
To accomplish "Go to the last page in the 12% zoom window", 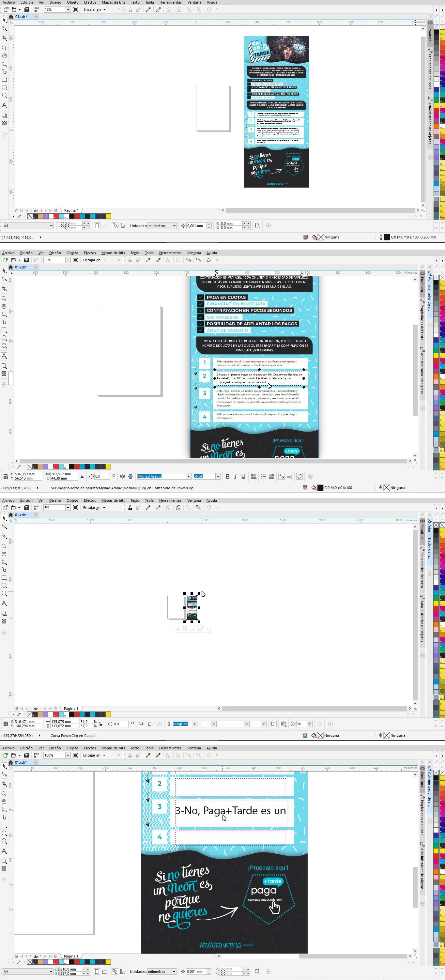I will point(51,210).
